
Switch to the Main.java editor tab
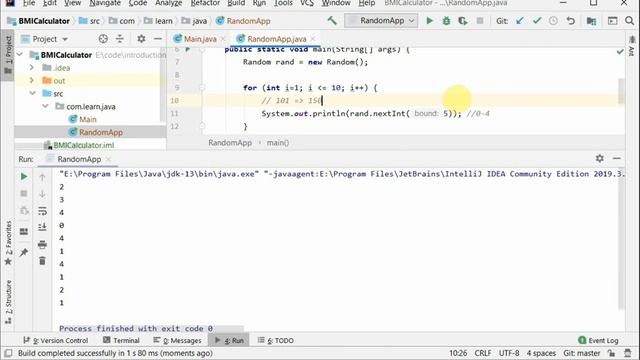[x=200, y=39]
